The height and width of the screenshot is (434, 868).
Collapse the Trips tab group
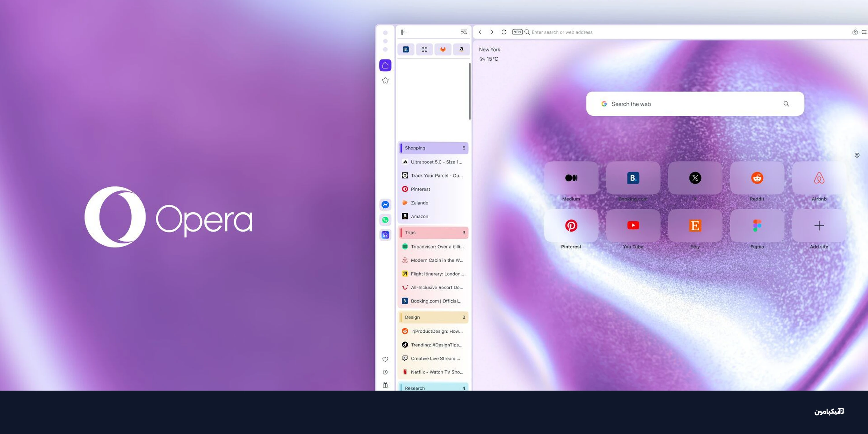tap(433, 233)
